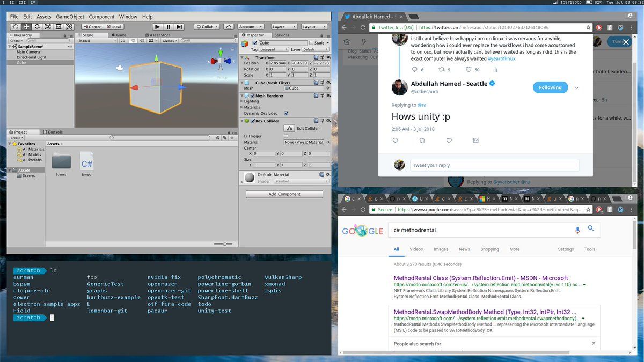Select the Rotate tool in Unity toolbar
The image size is (644, 362).
coord(37,27)
